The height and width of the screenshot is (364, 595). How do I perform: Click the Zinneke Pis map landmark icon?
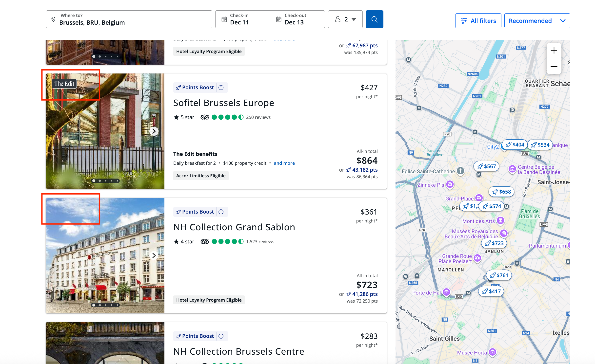(450, 184)
